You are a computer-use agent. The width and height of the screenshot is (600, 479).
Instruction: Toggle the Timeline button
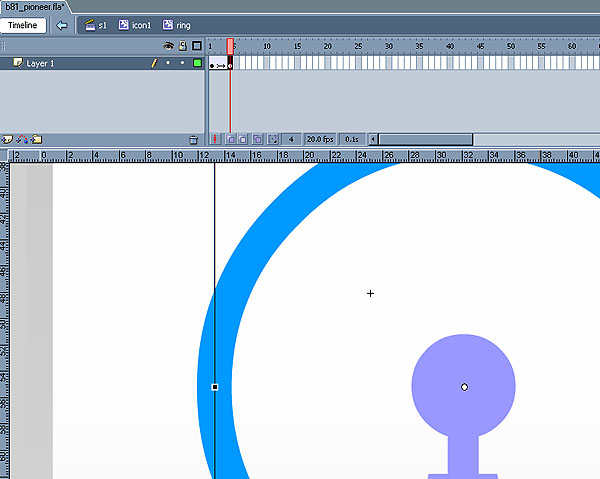point(23,25)
